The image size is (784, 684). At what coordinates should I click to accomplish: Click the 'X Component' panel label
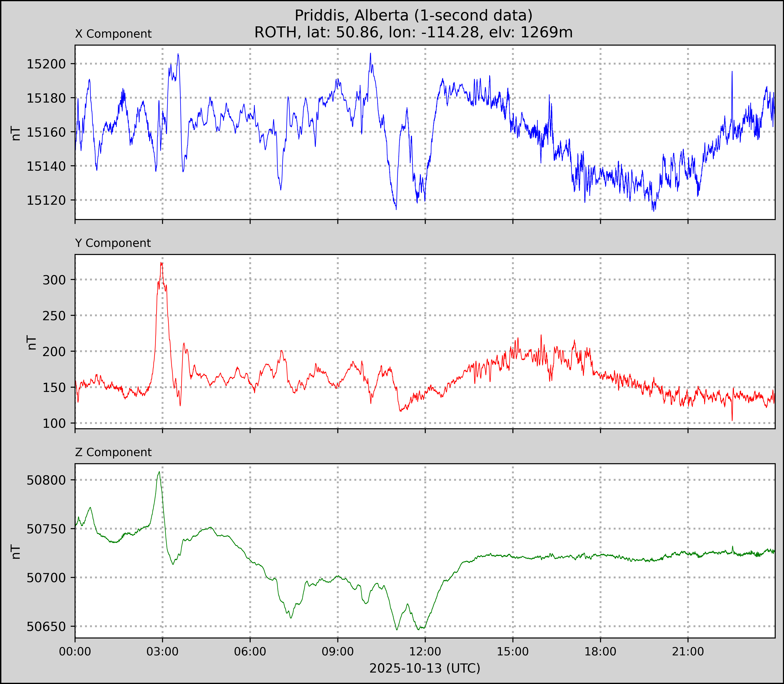click(113, 34)
